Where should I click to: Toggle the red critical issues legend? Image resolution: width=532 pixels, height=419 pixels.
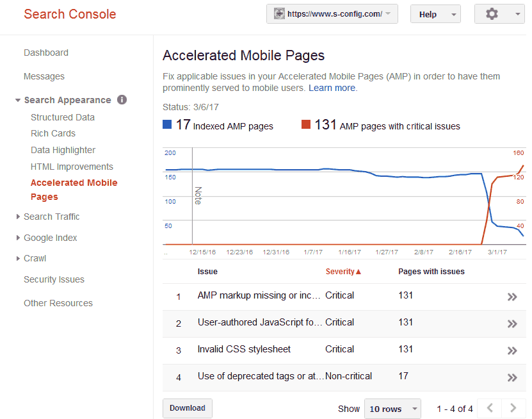(306, 124)
